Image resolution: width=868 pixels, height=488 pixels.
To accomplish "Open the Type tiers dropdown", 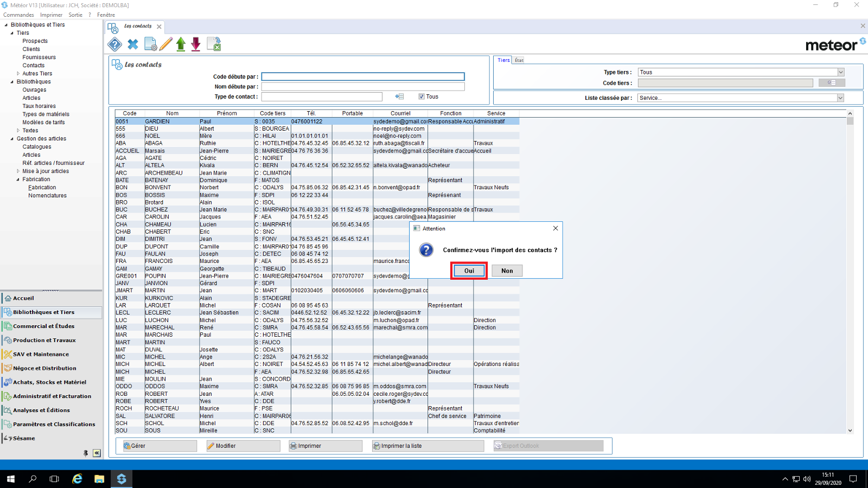I will (x=840, y=72).
